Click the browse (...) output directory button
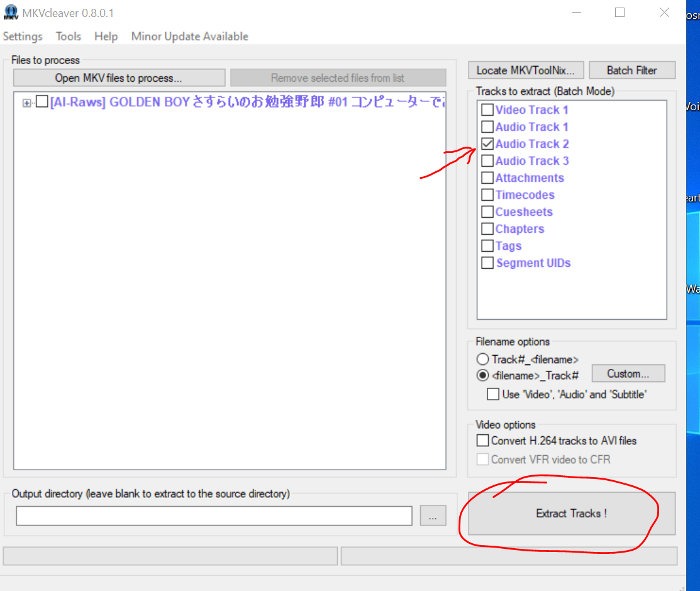 click(433, 516)
